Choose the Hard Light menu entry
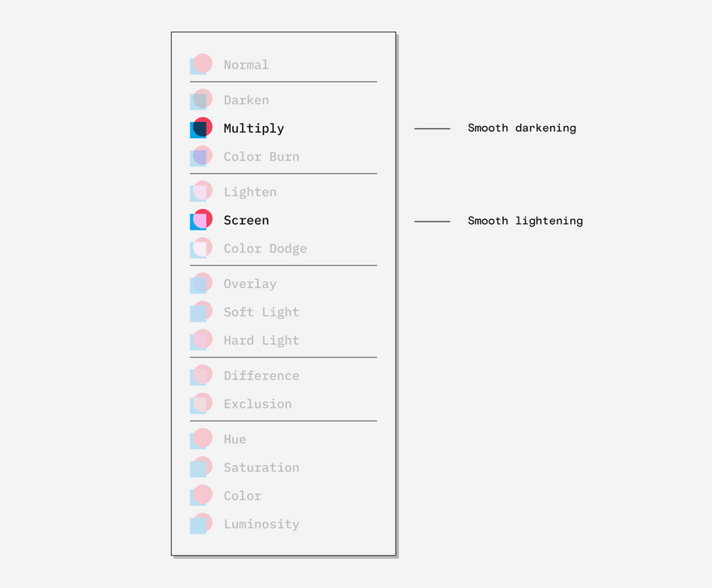 (261, 341)
